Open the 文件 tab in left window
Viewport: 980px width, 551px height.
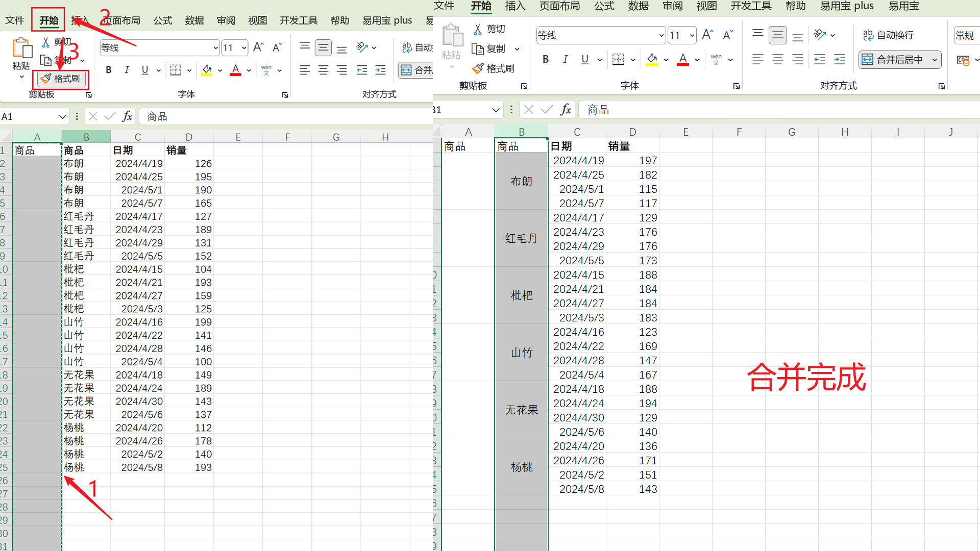[15, 20]
